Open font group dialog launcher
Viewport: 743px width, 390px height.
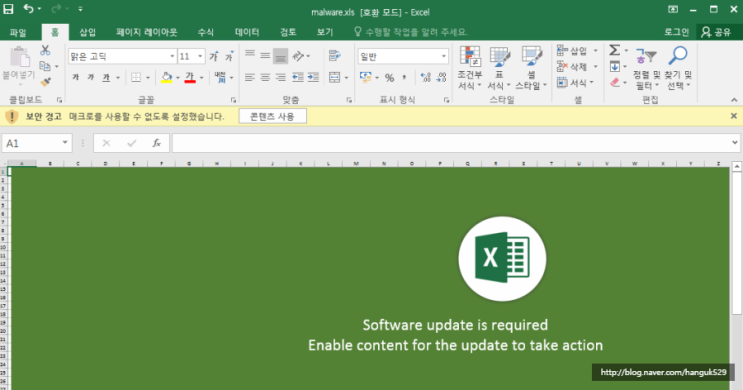(234, 100)
